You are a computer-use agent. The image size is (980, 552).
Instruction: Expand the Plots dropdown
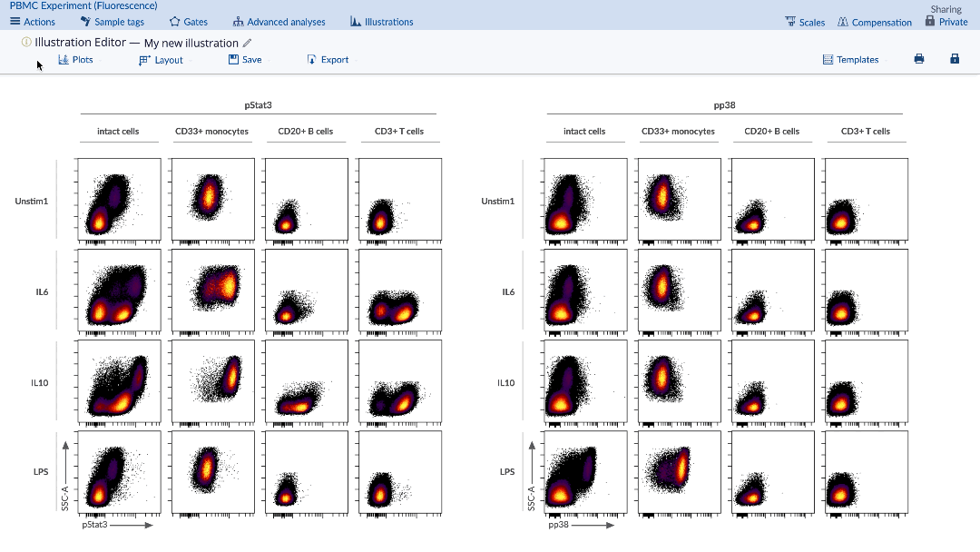pos(75,60)
